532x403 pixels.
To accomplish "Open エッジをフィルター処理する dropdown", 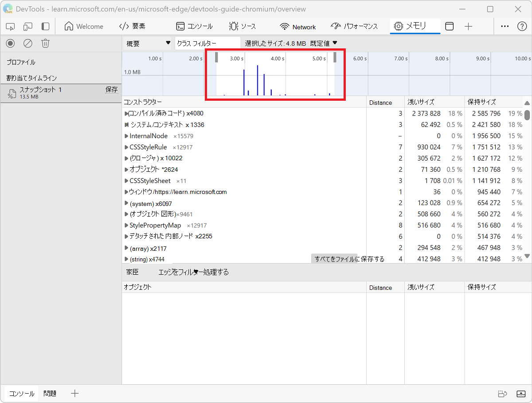I will pyautogui.click(x=194, y=272).
